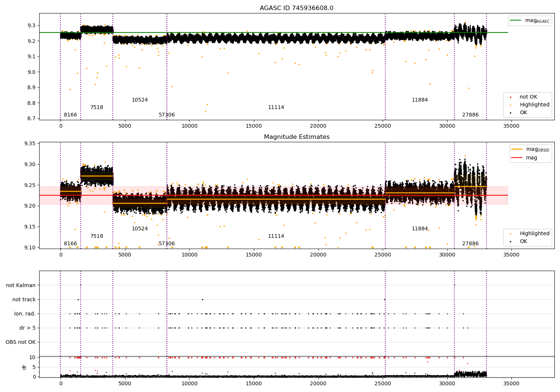Click the 'dr > 5' row label
The width and height of the screenshot is (560, 392).
[x=28, y=328]
